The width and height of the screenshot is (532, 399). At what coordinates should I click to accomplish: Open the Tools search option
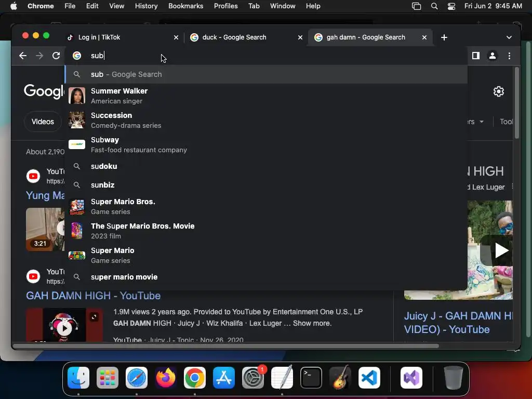click(506, 122)
